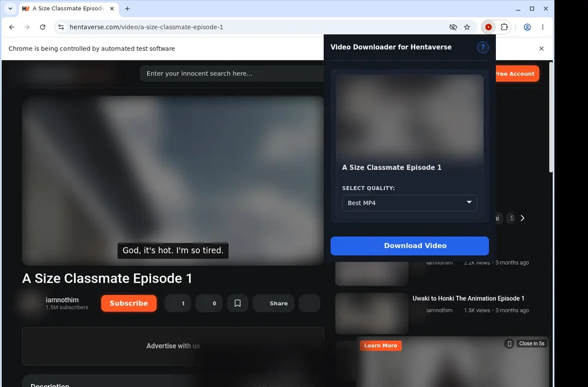588x387 pixels.
Task: Click the help question mark in downloader
Action: (x=483, y=48)
